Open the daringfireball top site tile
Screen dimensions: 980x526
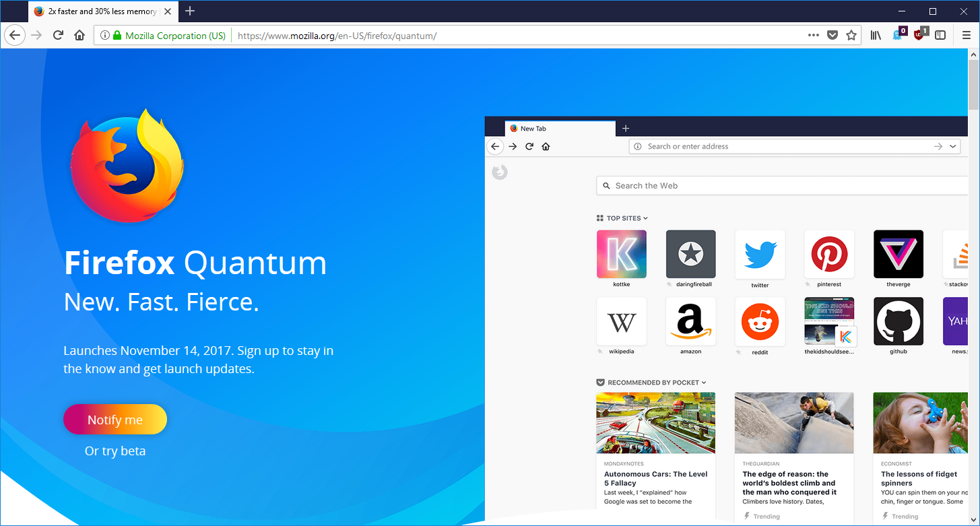(690, 254)
